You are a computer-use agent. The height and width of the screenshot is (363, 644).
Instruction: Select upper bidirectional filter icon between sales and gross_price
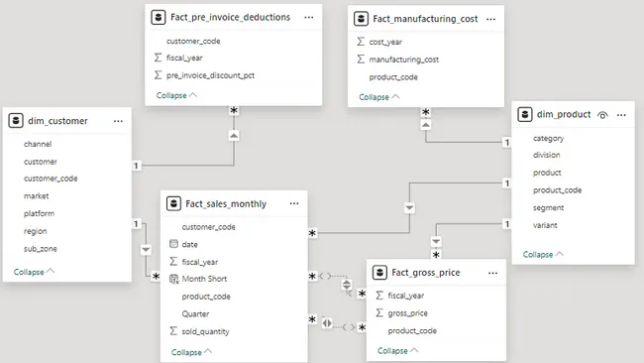347,285
